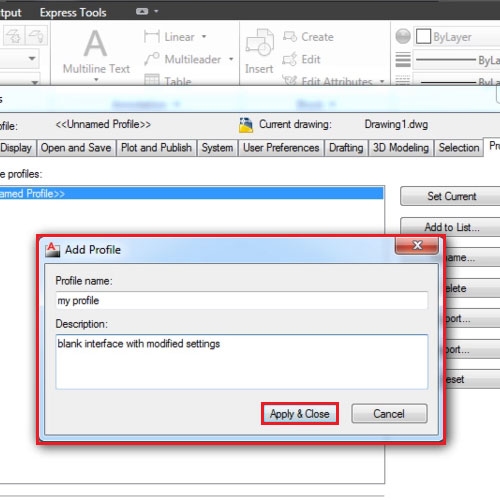Switch to the Open and Save tab
This screenshot has height=500, width=500.
(x=76, y=148)
